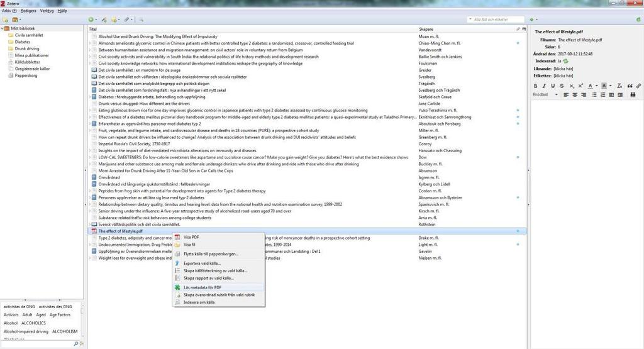Viewport: 644px width, 349px height.
Task: Click the attachment paperclip column header
Action: click(518, 29)
